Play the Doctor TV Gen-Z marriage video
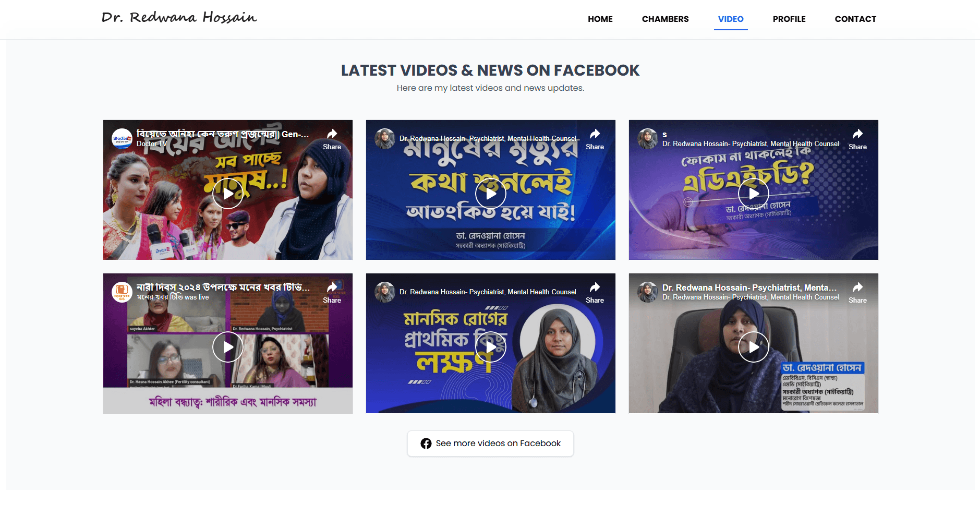 (x=228, y=194)
